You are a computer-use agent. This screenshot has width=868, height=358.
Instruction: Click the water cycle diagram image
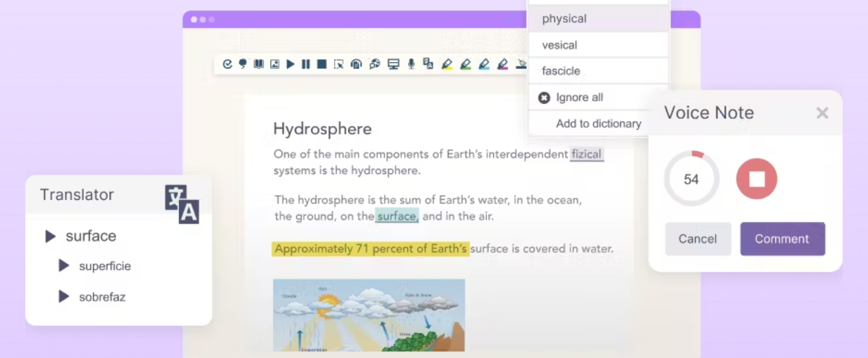369,315
